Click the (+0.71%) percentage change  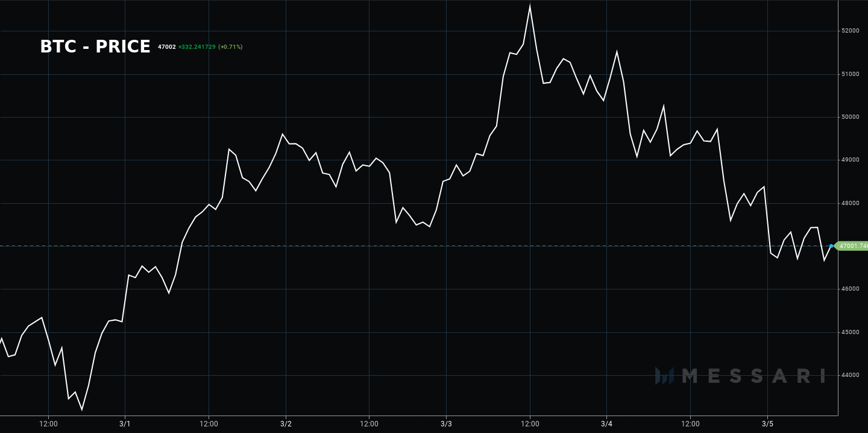pyautogui.click(x=230, y=46)
